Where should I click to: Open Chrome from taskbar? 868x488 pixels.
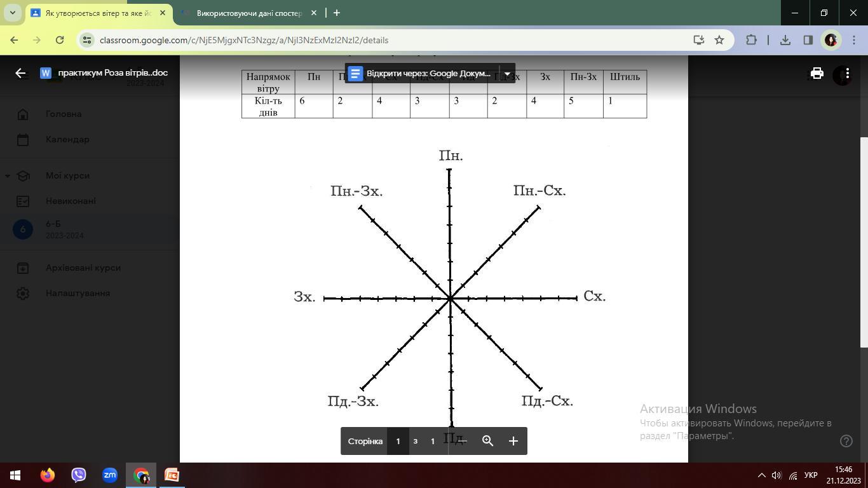point(141,475)
